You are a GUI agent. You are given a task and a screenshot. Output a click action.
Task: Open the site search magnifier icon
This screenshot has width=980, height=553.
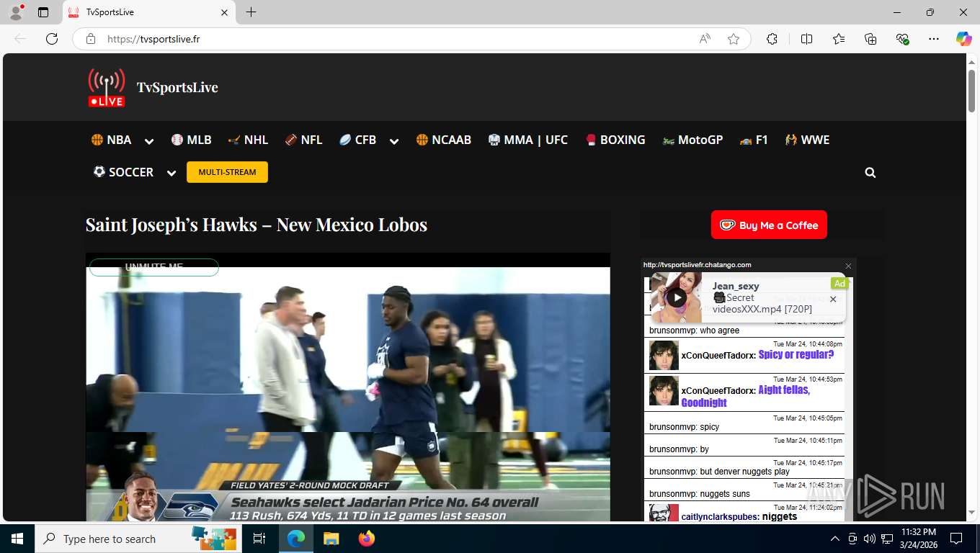pos(870,173)
